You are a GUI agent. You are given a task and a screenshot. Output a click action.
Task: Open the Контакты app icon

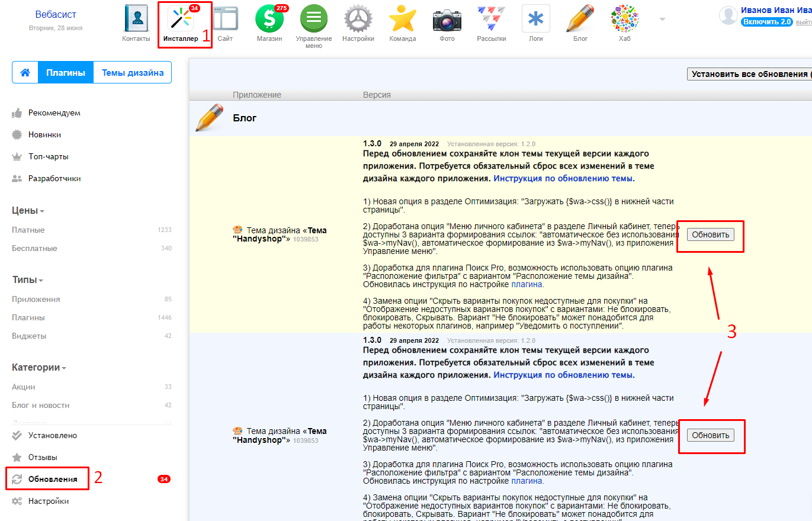pyautogui.click(x=136, y=19)
